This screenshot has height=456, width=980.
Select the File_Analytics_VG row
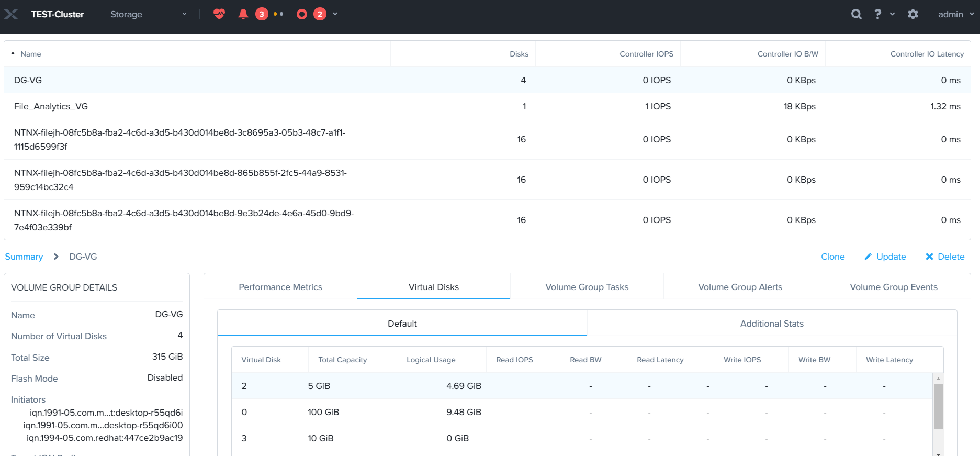[487, 106]
